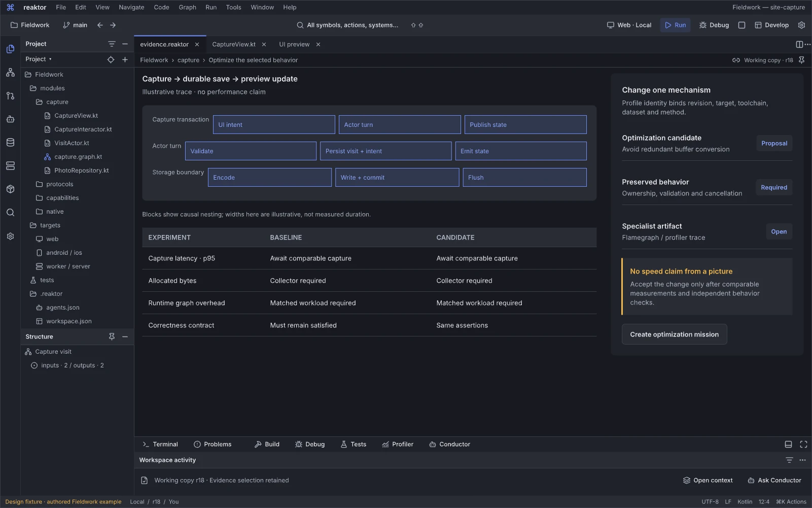The image size is (812, 508).
Task: Close the evidence.reaktor tab
Action: (x=197, y=45)
